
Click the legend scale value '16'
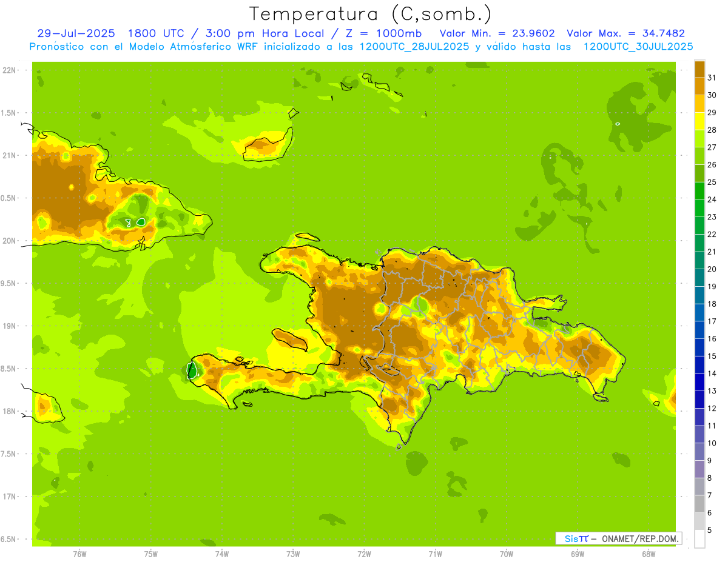tap(712, 339)
